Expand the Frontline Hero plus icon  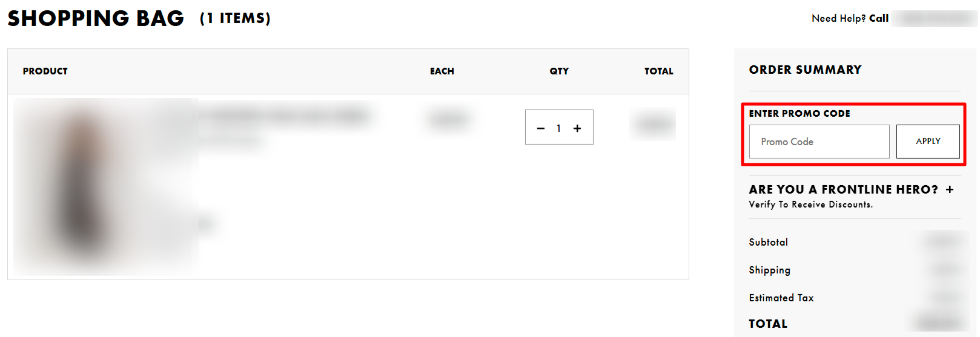(950, 189)
